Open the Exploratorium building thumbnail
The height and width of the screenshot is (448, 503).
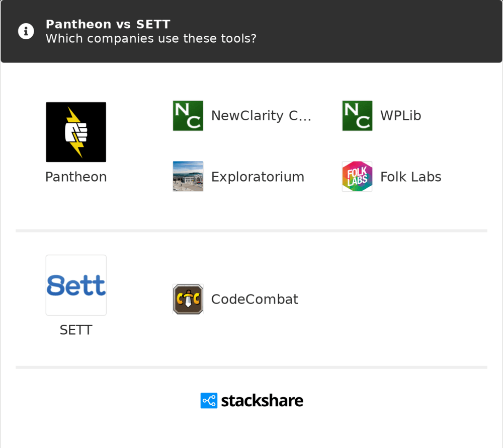pyautogui.click(x=188, y=177)
